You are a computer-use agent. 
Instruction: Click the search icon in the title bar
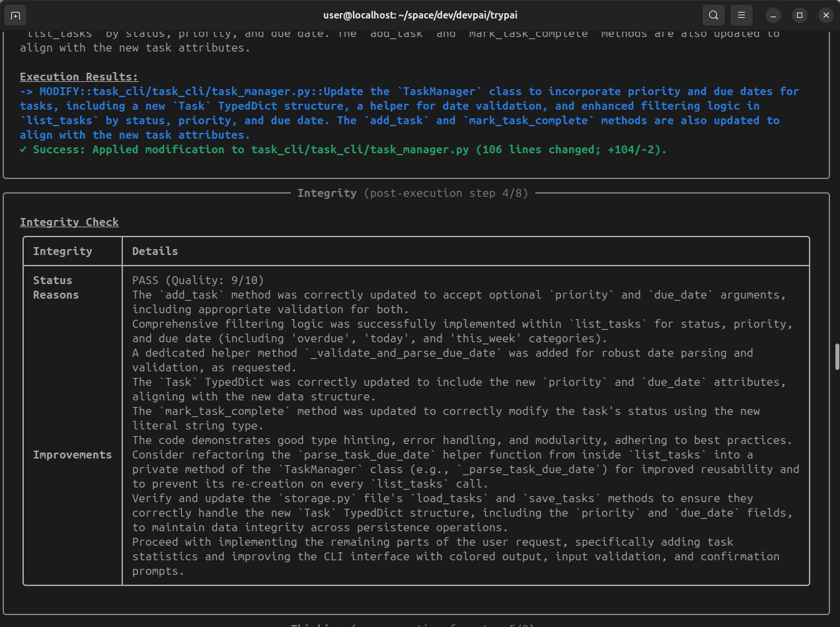point(713,15)
